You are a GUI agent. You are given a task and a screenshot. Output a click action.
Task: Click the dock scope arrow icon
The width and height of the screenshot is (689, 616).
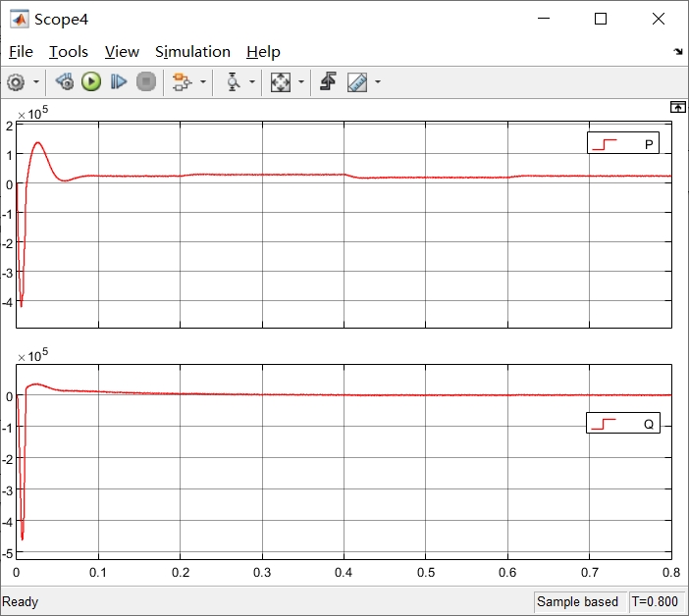click(678, 51)
